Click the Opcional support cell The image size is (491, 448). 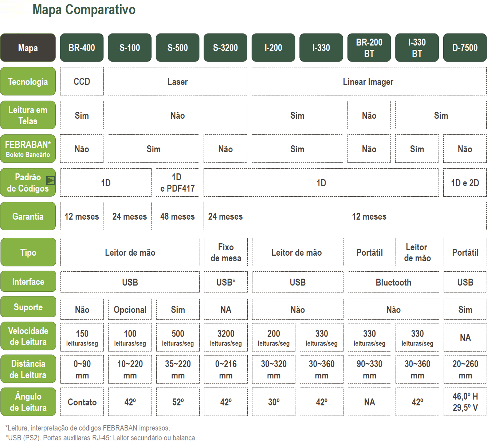tap(130, 309)
